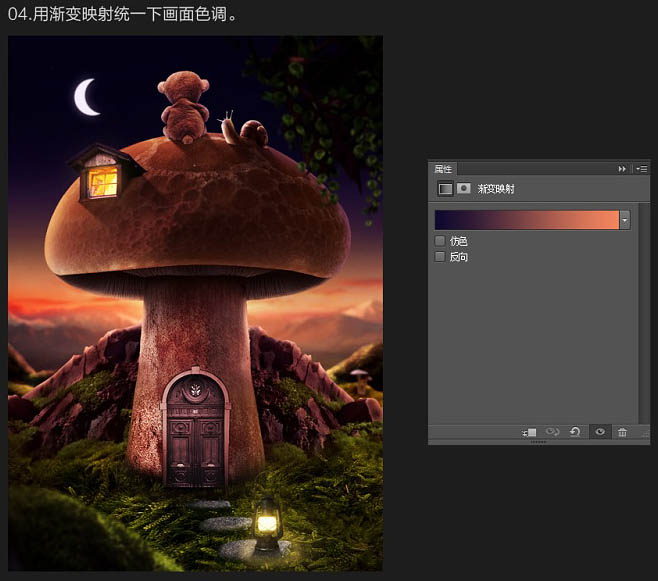Open the gradient picker dropdown arrow
Screen dimensions: 658x581
point(625,220)
